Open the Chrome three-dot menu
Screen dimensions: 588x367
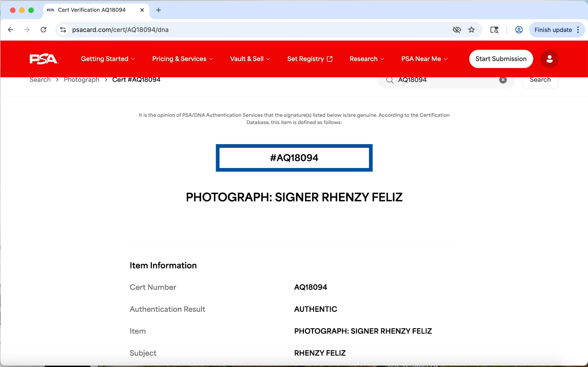pos(578,30)
